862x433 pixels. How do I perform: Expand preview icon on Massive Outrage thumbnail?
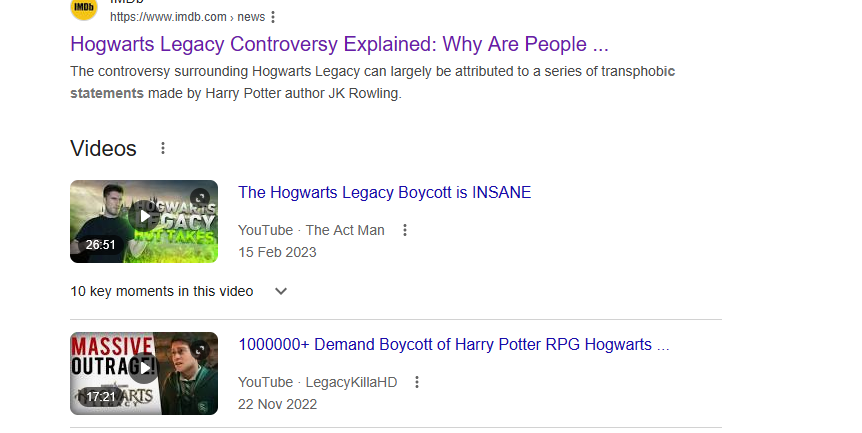tap(200, 349)
